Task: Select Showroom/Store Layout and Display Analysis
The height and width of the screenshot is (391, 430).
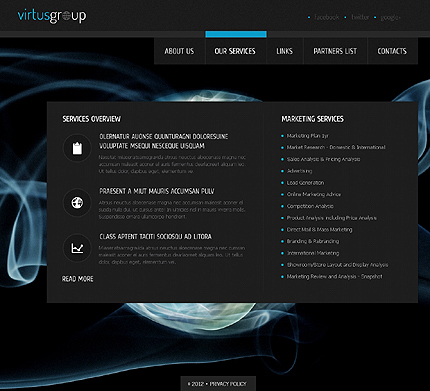Action: click(337, 265)
